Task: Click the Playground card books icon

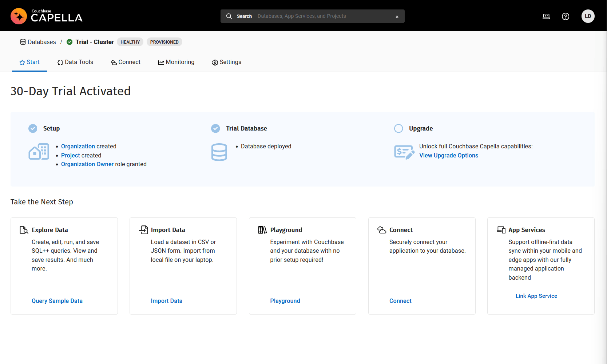Action: tap(262, 230)
